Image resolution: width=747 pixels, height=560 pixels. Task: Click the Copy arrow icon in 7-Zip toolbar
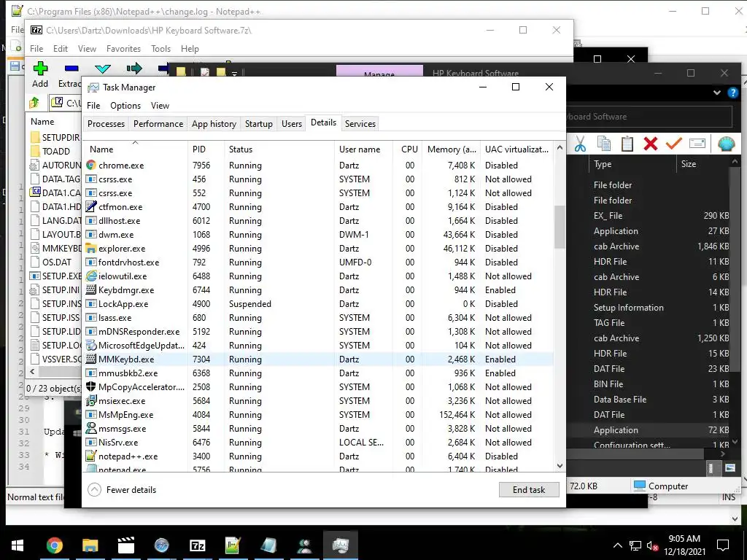tap(134, 69)
